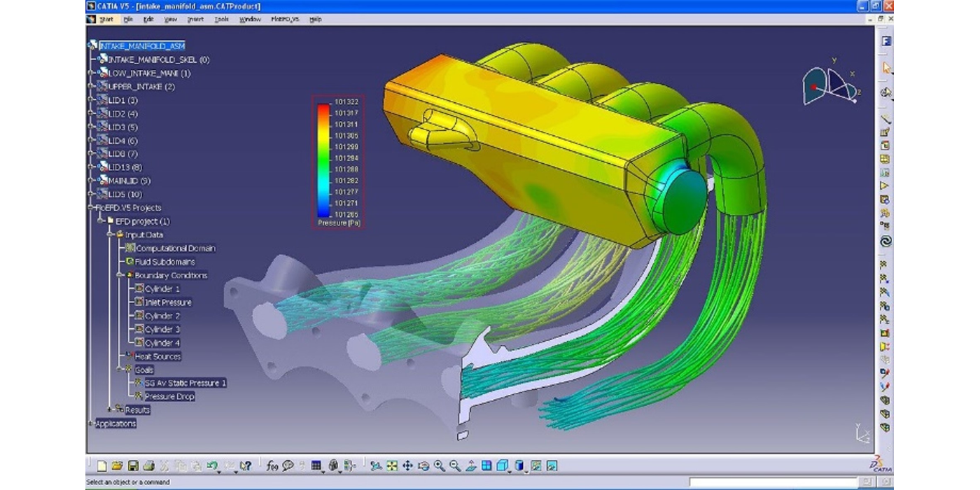The image size is (980, 490).
Task: Expand the UPPER_INTAKE (2) tree node
Action: coord(91,86)
